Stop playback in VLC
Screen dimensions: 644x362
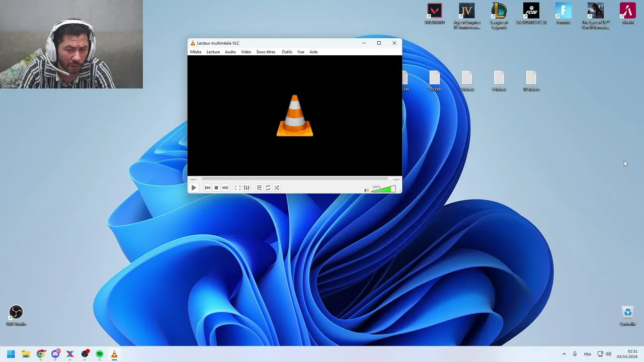(216, 188)
